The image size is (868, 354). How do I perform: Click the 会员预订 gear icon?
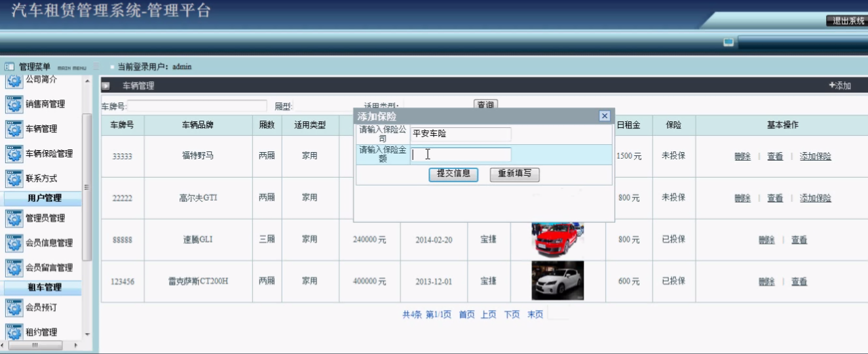(x=14, y=307)
